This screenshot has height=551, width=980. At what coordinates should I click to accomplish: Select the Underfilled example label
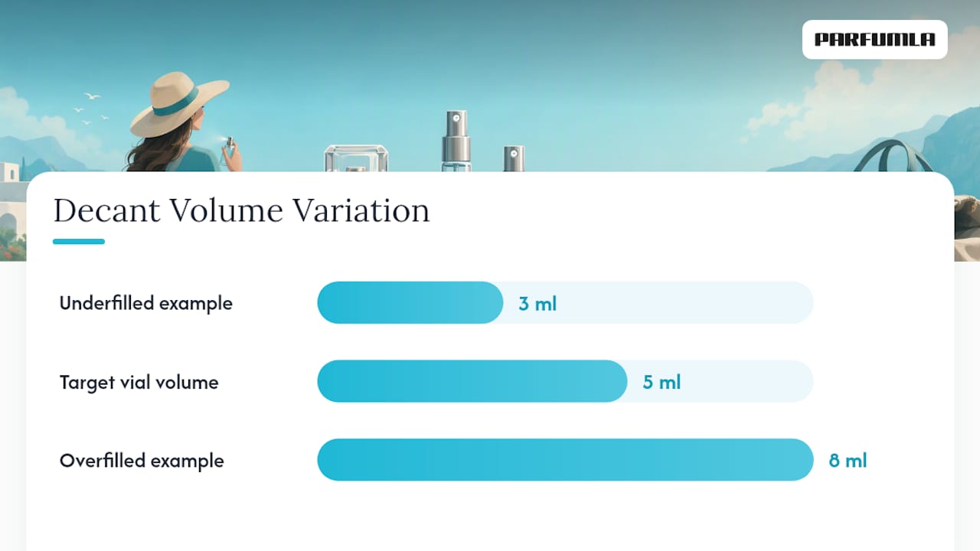tap(145, 303)
